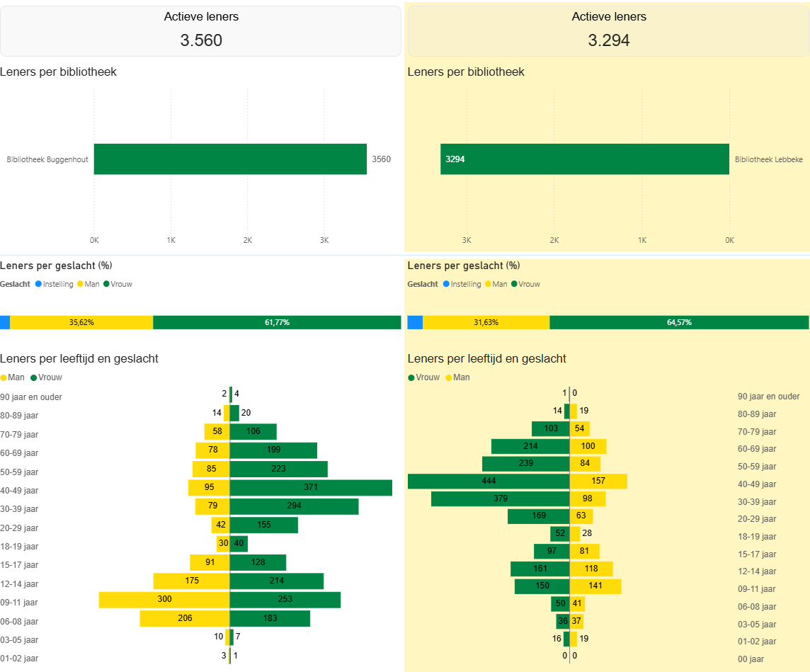The width and height of the screenshot is (810, 672).
Task: Click the yellow 31,63% Man segment
Action: 486,322
